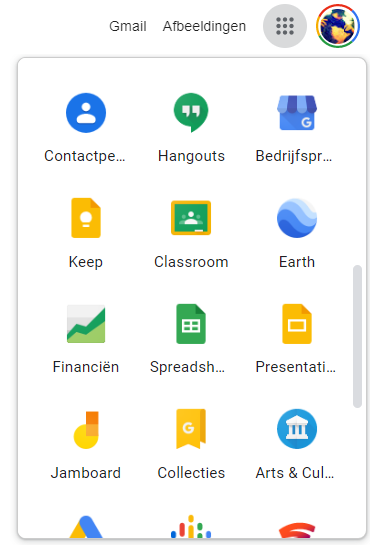Screen dimensions: 370x545
Task: Go to Gmail link
Action: pos(128,26)
